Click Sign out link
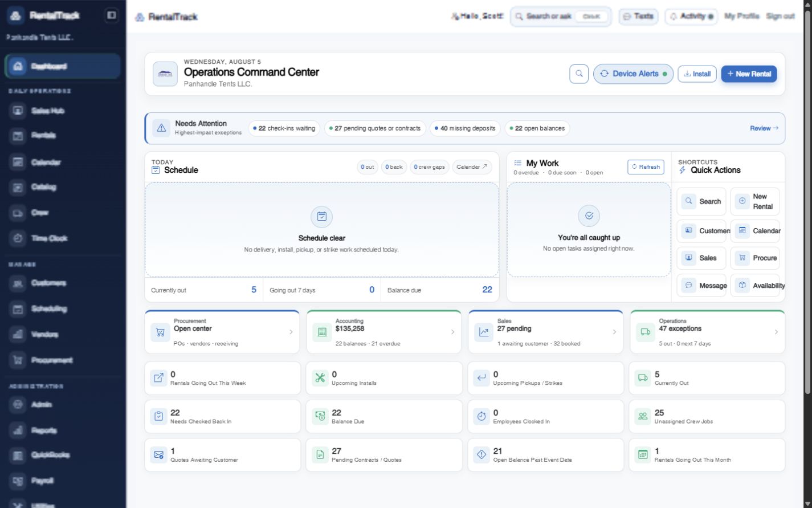Image resolution: width=812 pixels, height=508 pixels. 780,17
